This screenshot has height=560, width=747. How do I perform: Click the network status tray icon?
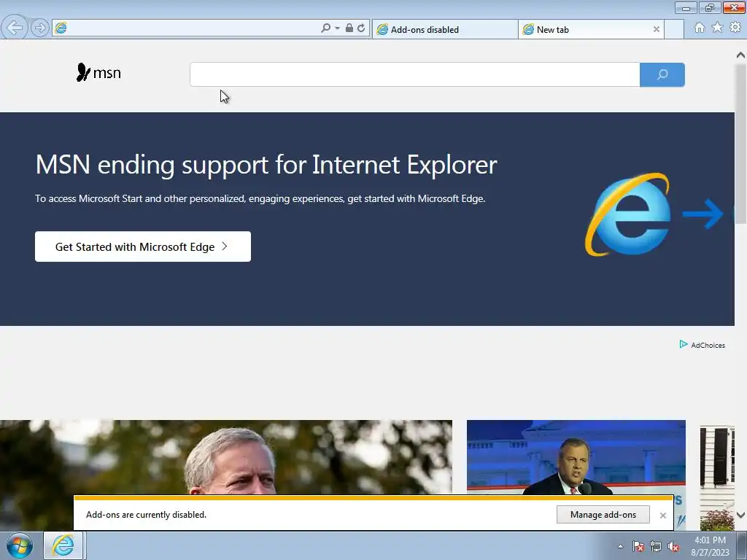(656, 547)
